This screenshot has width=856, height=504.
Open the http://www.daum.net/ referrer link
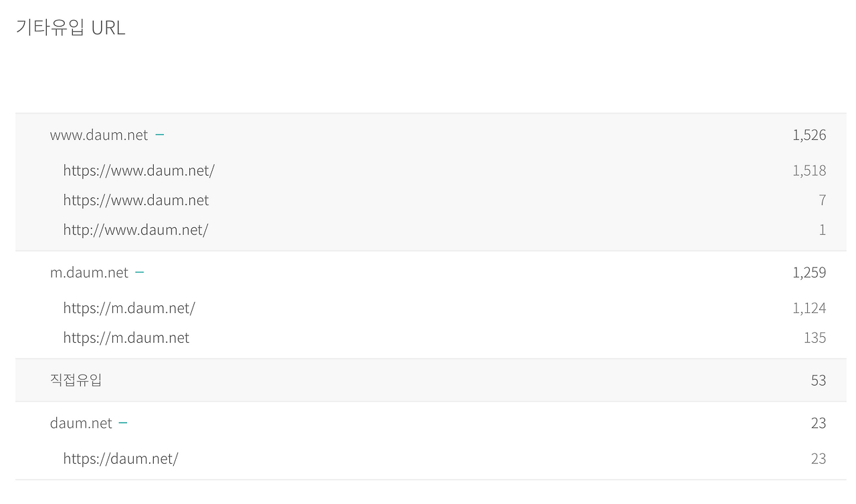click(x=135, y=229)
